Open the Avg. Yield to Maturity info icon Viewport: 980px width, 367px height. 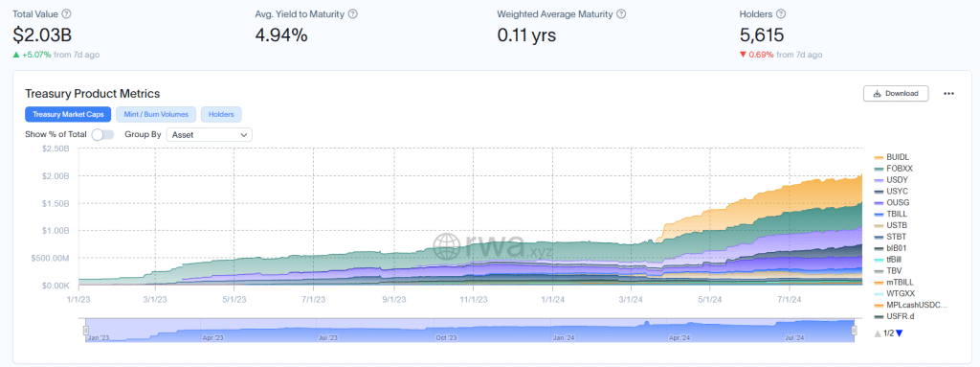(352, 13)
